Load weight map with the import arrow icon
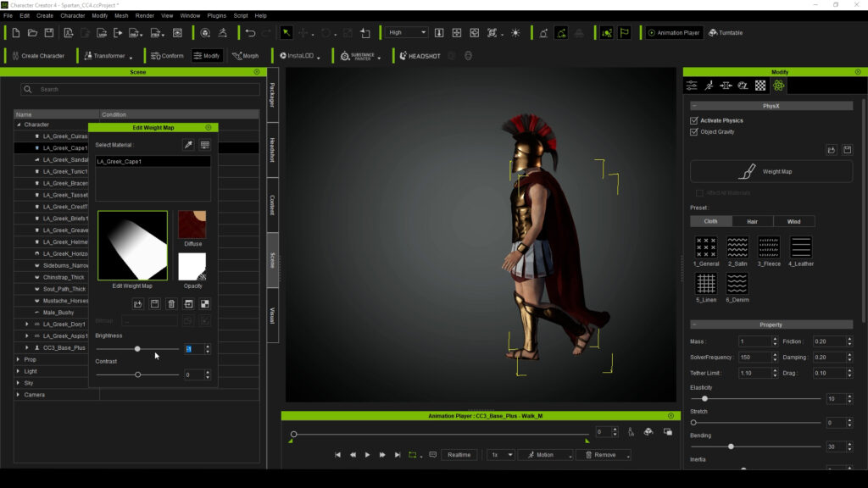The image size is (868, 488). pos(138,304)
